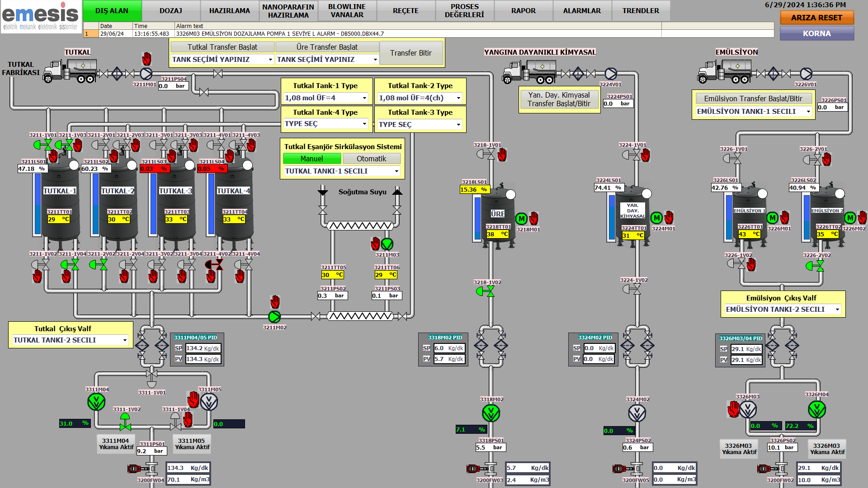Viewport: 868px width, 488px height.
Task: Open Emülsiyon Çıkış Valf dropdown
Action: 782,310
